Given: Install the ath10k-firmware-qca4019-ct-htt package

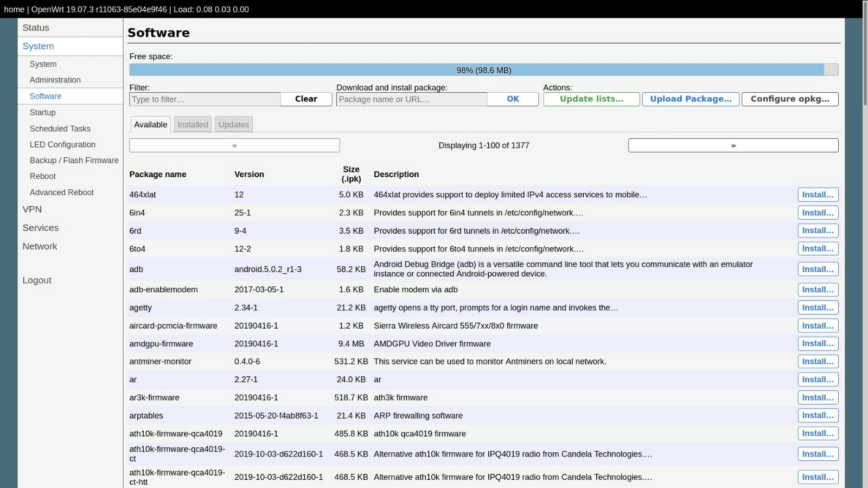Looking at the screenshot, I should pyautogui.click(x=818, y=477).
